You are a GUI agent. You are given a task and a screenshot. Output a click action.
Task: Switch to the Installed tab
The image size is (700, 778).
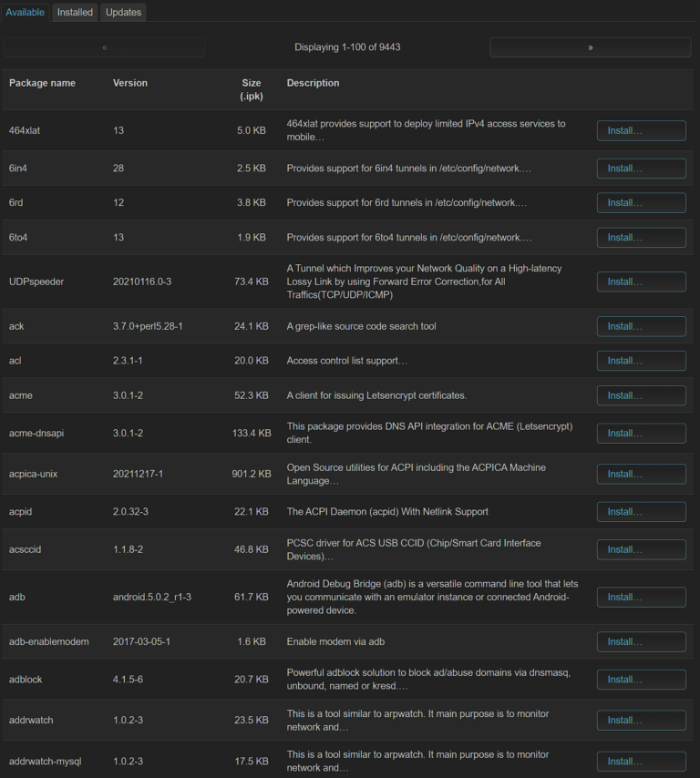pyautogui.click(x=75, y=12)
